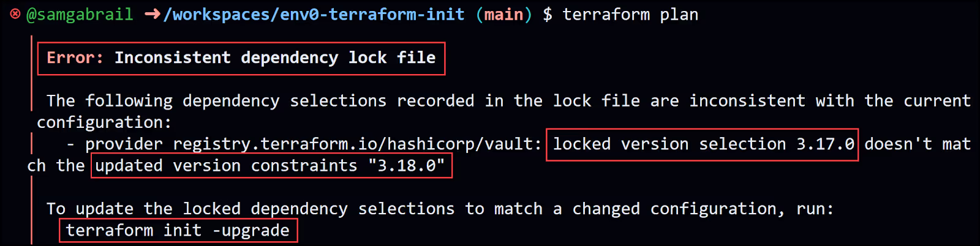Click the red error circle icon
The height and width of the screenshot is (246, 980).
(15, 14)
